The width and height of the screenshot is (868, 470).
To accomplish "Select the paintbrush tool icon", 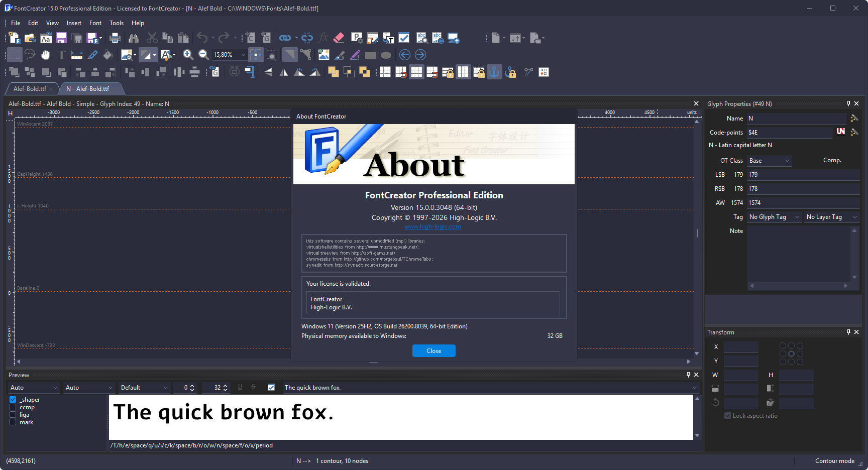I will (x=340, y=55).
